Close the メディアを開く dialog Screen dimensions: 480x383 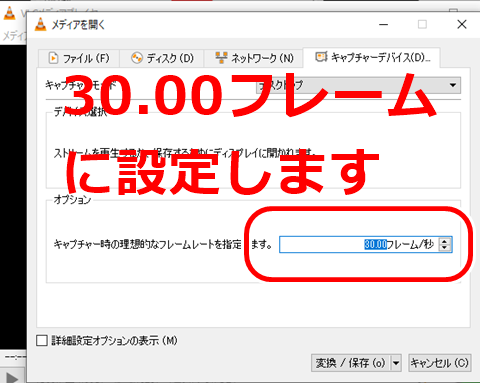pos(462,24)
